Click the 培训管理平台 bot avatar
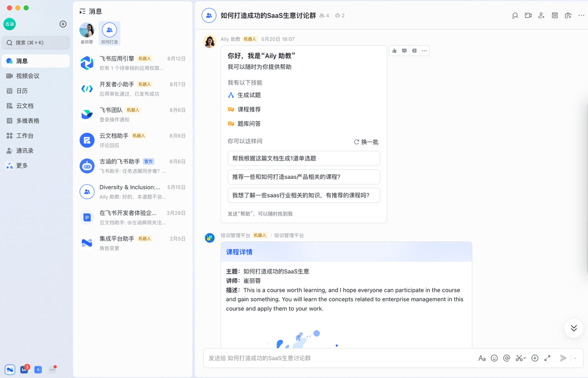This screenshot has width=588, height=378. tap(210, 238)
